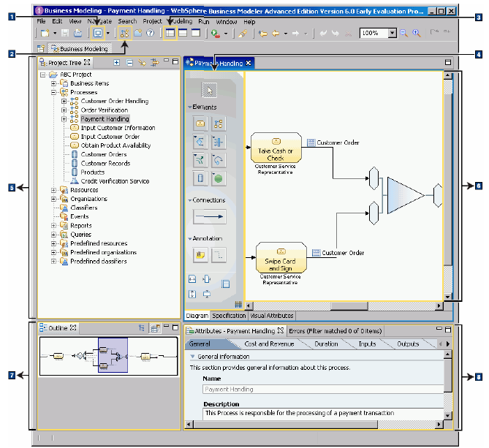
Task: Select the pointer selection tool in palette
Action: (209, 91)
